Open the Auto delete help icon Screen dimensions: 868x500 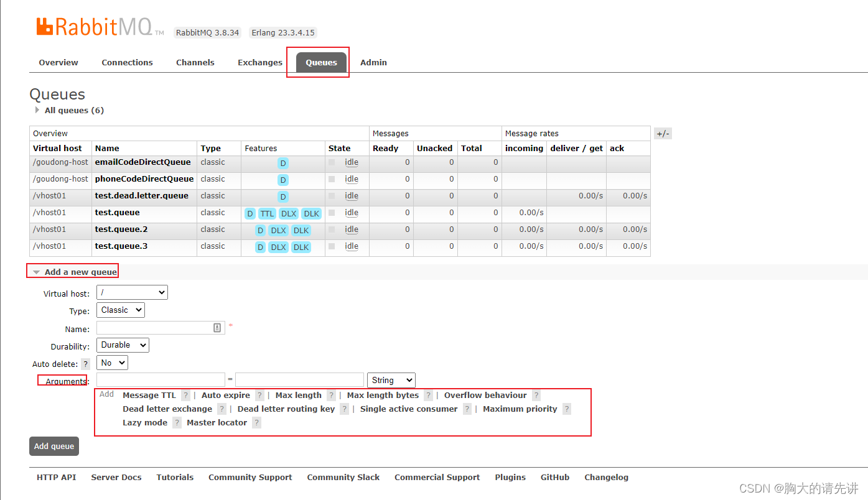85,364
